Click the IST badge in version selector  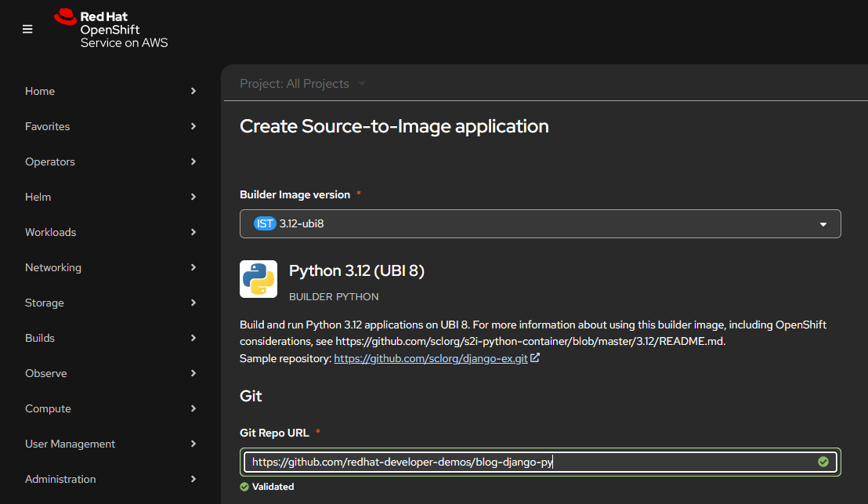coord(265,223)
